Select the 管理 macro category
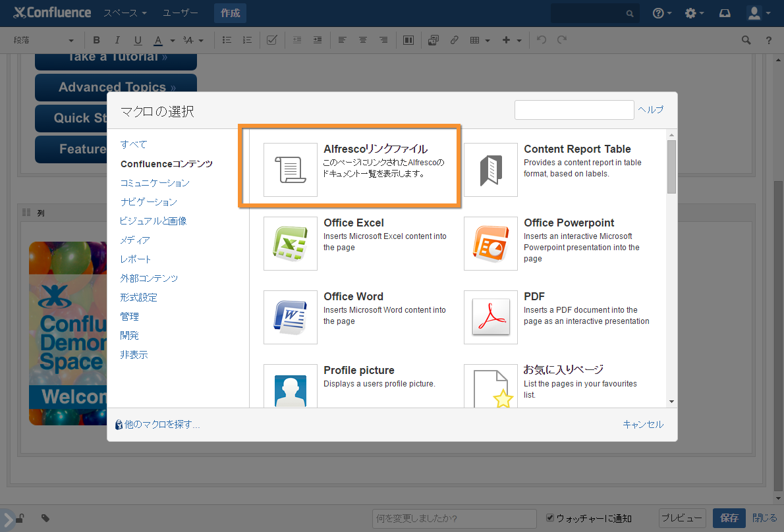Image resolution: width=784 pixels, height=532 pixels. click(130, 316)
